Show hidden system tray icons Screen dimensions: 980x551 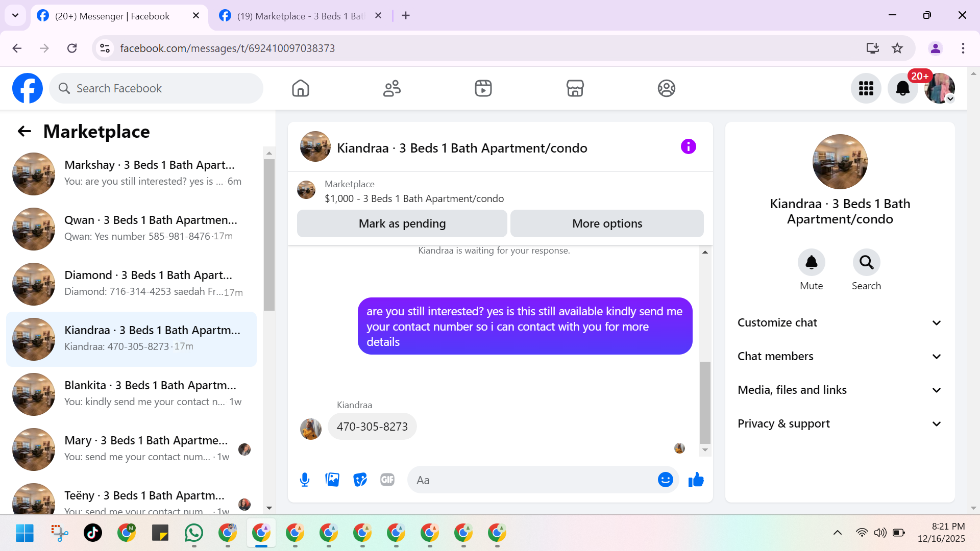pos(838,533)
